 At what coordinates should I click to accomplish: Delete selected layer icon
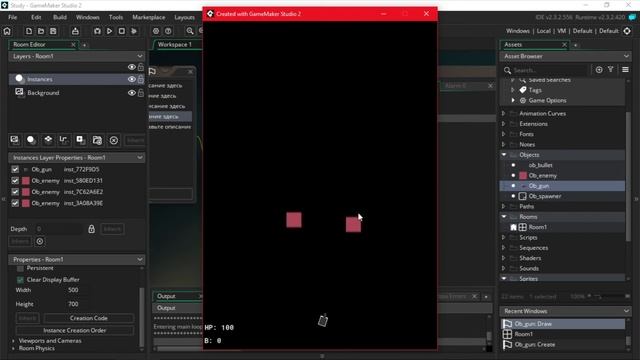click(114, 140)
